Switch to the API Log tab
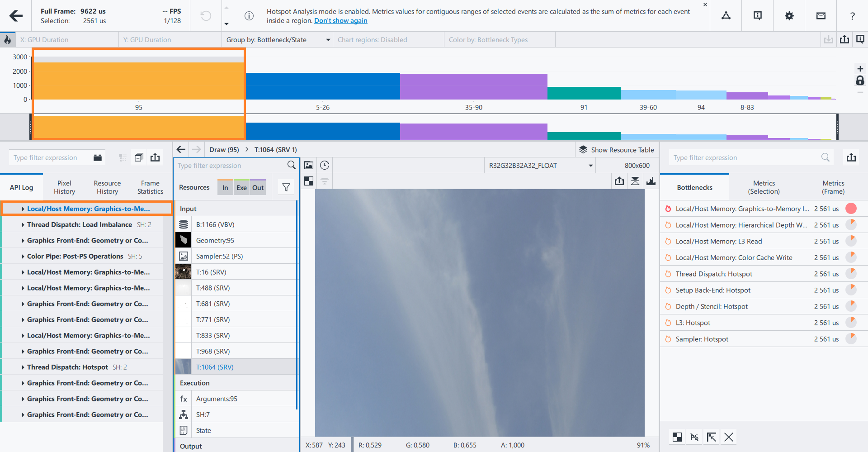Screen dimensions: 868x452 click(21, 187)
